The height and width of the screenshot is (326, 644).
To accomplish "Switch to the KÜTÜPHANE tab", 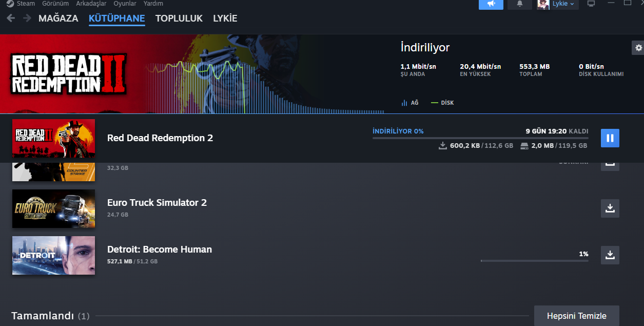I will (116, 18).
